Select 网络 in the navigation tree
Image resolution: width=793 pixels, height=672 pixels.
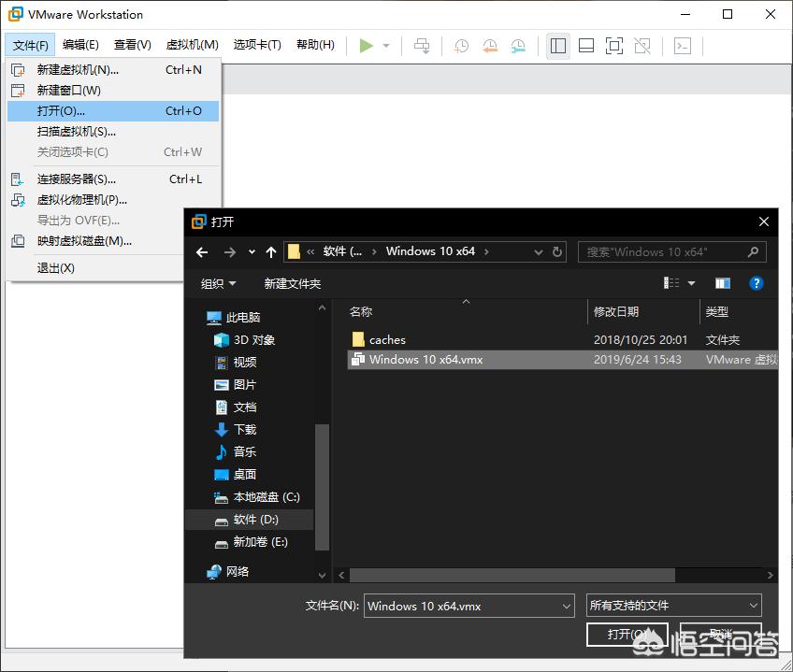click(x=228, y=572)
